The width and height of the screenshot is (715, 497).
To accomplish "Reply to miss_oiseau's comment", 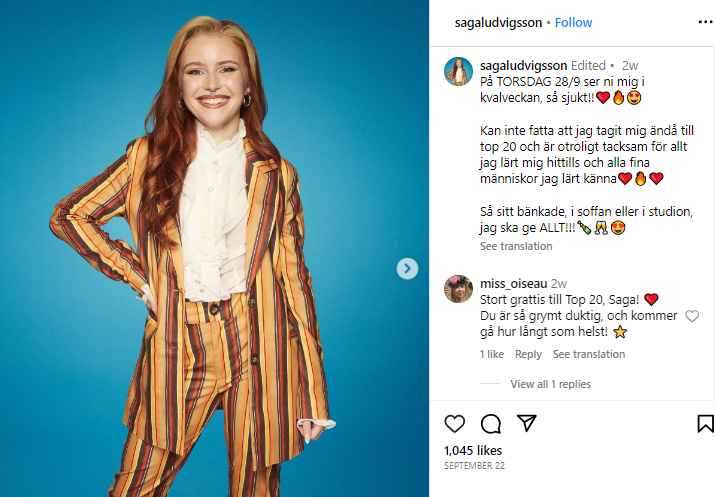I will coord(528,354).
